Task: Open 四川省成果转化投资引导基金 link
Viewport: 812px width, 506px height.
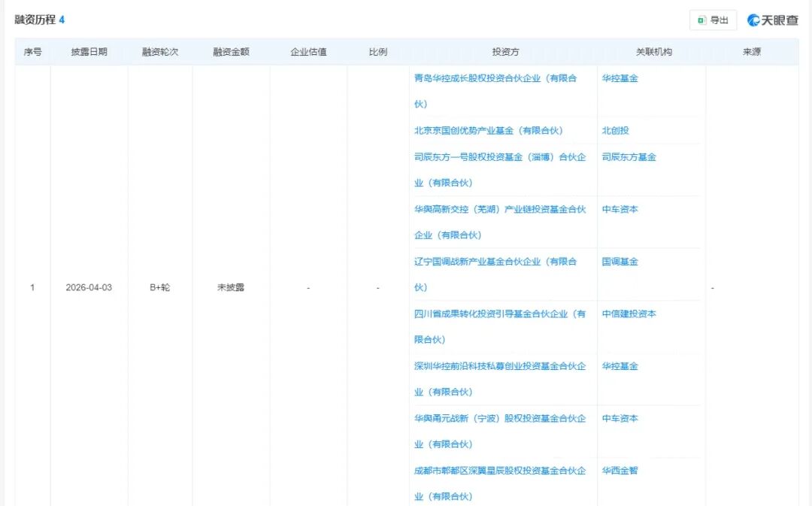Action: tap(499, 314)
